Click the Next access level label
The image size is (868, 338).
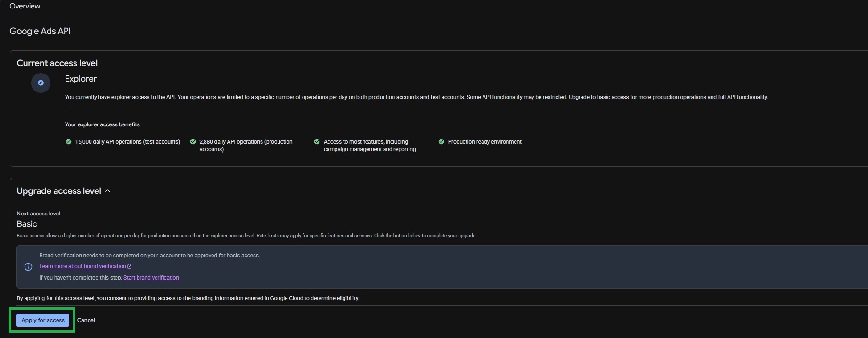39,214
